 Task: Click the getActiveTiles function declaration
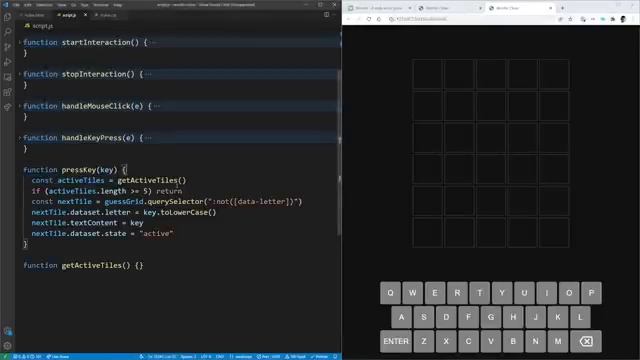tap(83, 265)
